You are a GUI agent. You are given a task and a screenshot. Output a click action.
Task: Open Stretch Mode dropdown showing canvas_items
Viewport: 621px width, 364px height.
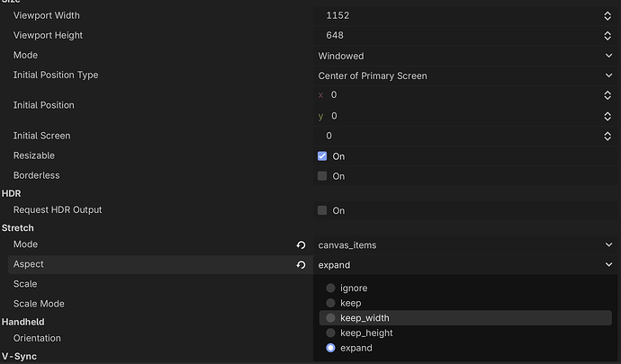coord(465,244)
